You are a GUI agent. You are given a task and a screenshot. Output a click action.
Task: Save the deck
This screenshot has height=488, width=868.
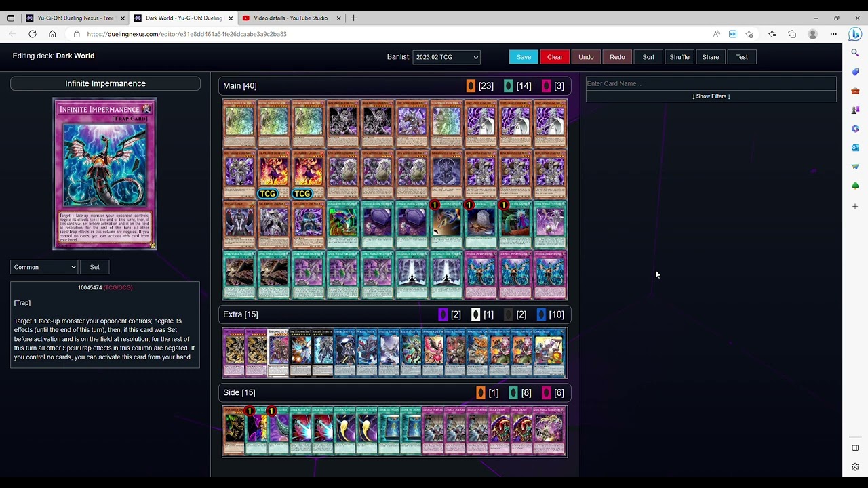[x=524, y=58]
